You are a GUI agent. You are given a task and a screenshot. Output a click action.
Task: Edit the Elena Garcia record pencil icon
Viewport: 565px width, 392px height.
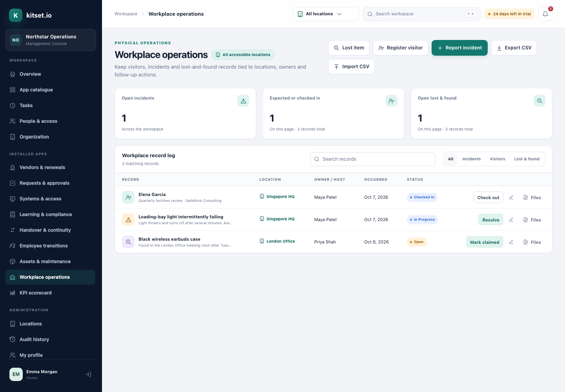(x=511, y=198)
